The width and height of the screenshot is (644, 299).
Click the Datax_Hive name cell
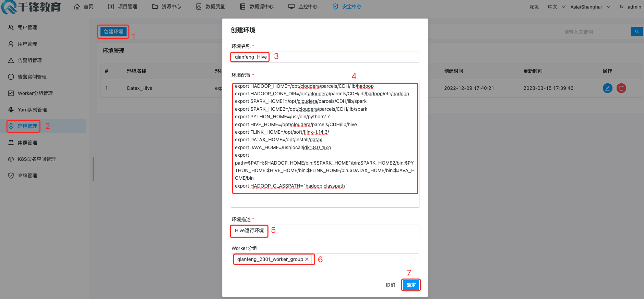tap(140, 88)
